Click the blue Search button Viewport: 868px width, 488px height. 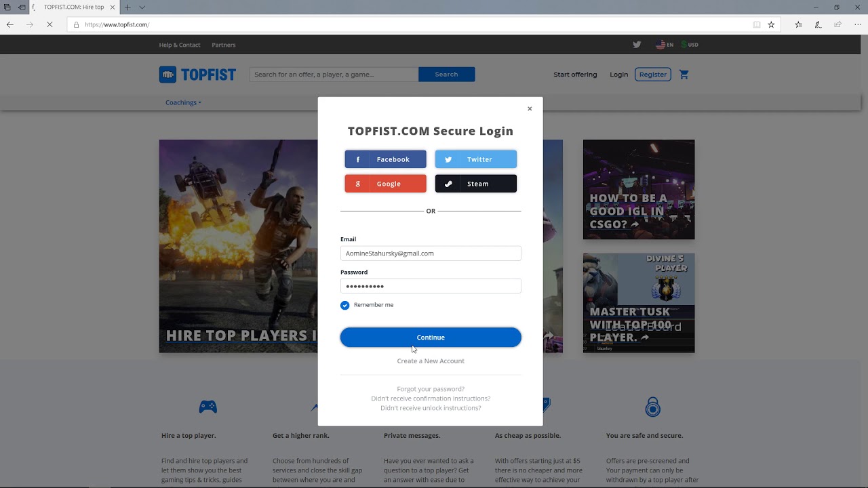[x=446, y=75]
